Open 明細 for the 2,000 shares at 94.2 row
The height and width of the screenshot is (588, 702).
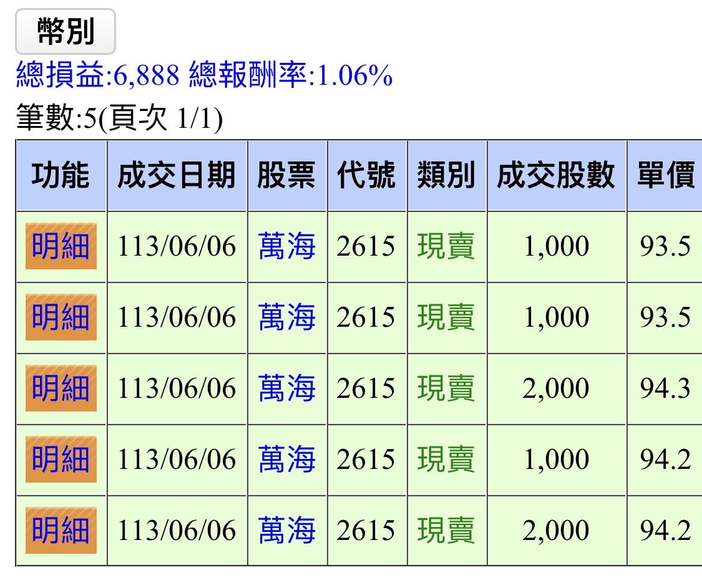61,530
